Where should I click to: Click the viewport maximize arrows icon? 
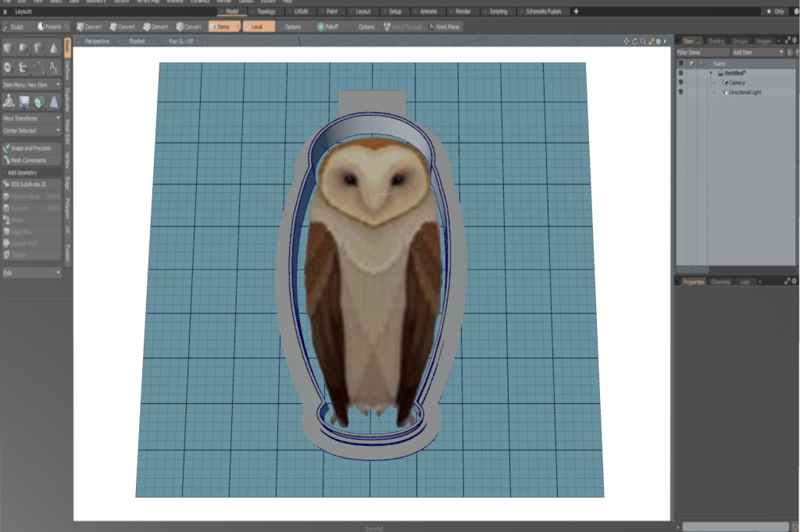[652, 41]
